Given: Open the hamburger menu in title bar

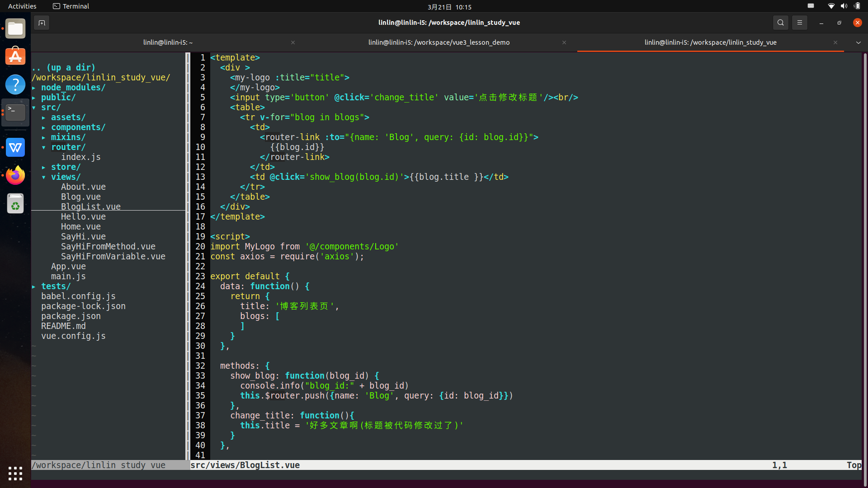Looking at the screenshot, I should (799, 23).
